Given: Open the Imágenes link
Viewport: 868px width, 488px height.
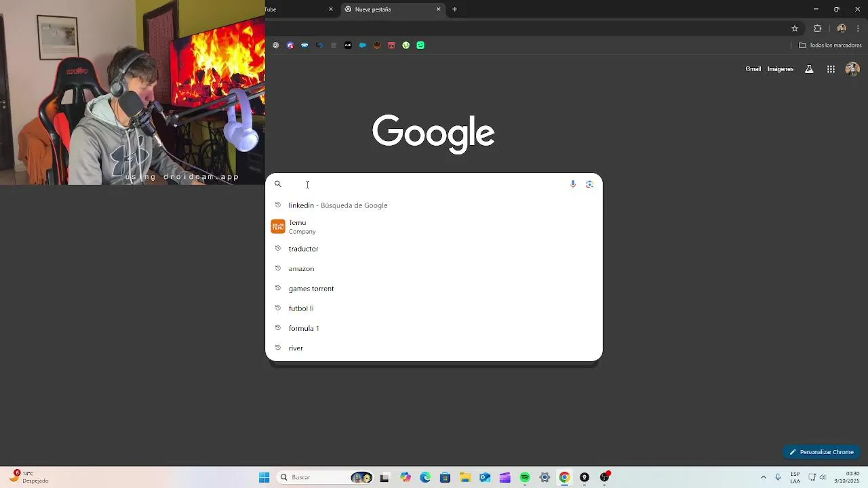Looking at the screenshot, I should tap(781, 69).
